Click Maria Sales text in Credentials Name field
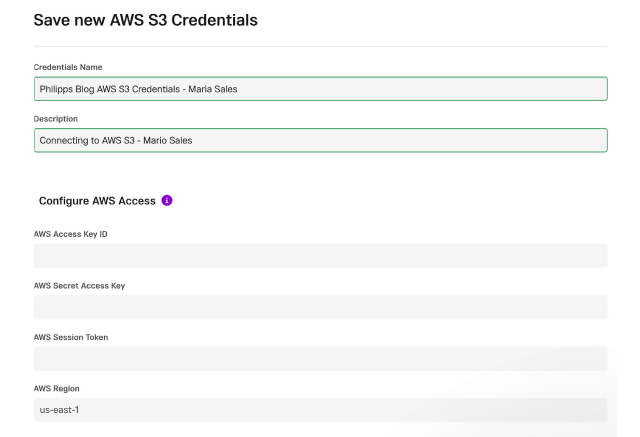Viewport: 640px width, 437px height. click(x=213, y=89)
